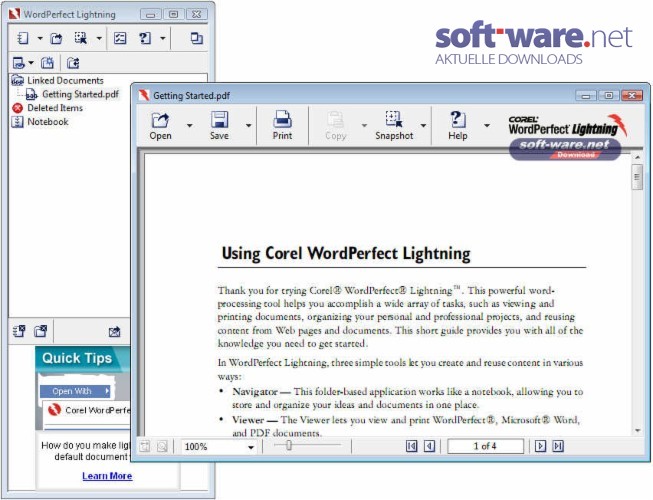Image resolution: width=653 pixels, height=500 pixels.
Task: Expand the help dropdown arrow in Navigator toolbar
Action: (x=163, y=38)
